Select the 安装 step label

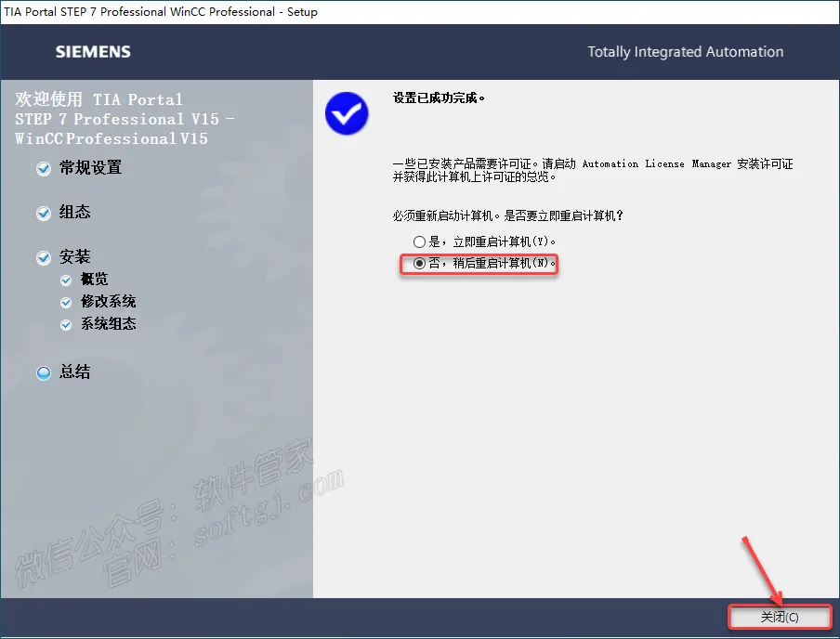(x=74, y=256)
